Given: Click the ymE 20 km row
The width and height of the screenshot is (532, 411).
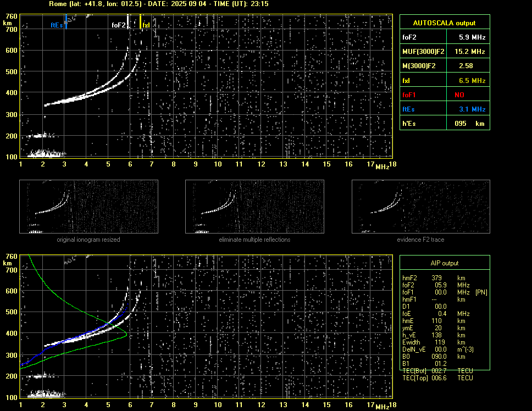Looking at the screenshot, I should coord(434,328).
